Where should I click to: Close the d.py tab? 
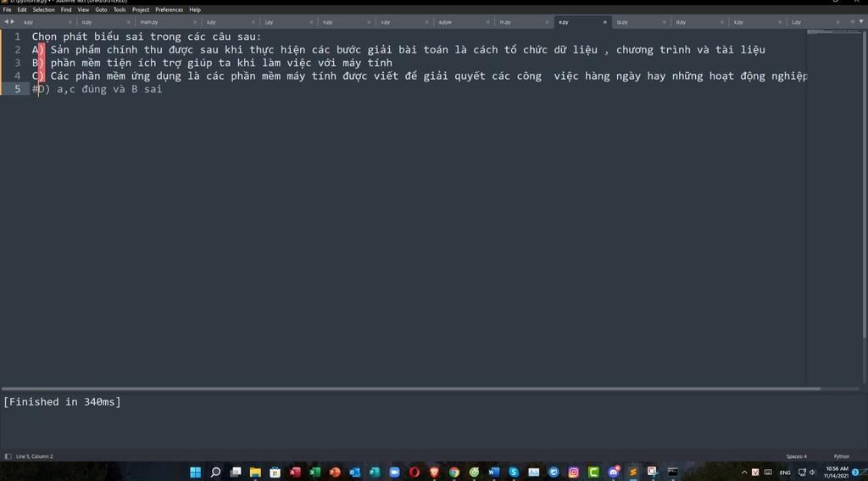pos(722,22)
